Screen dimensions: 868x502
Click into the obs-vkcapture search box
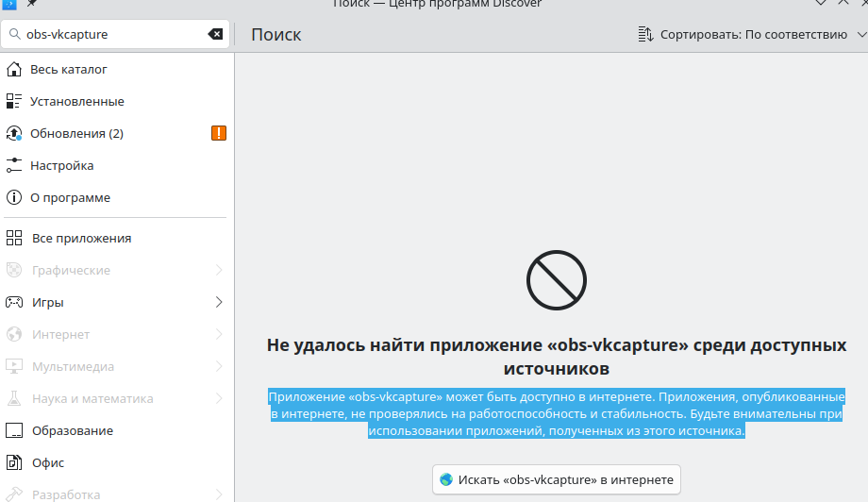coord(116,34)
